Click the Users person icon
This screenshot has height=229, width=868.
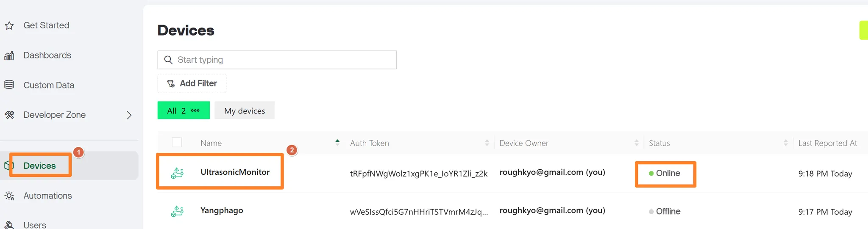click(9, 225)
